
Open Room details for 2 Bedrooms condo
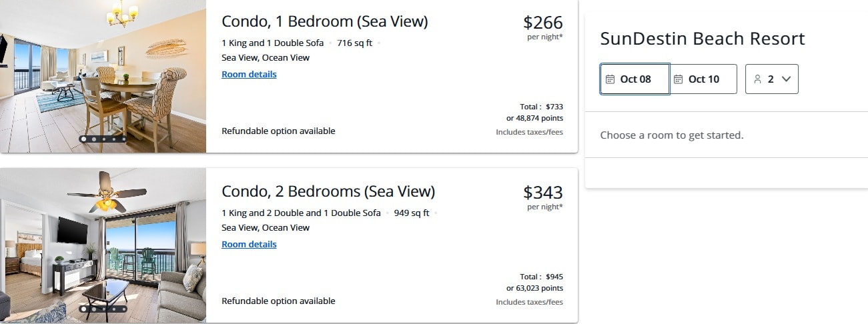(x=249, y=244)
